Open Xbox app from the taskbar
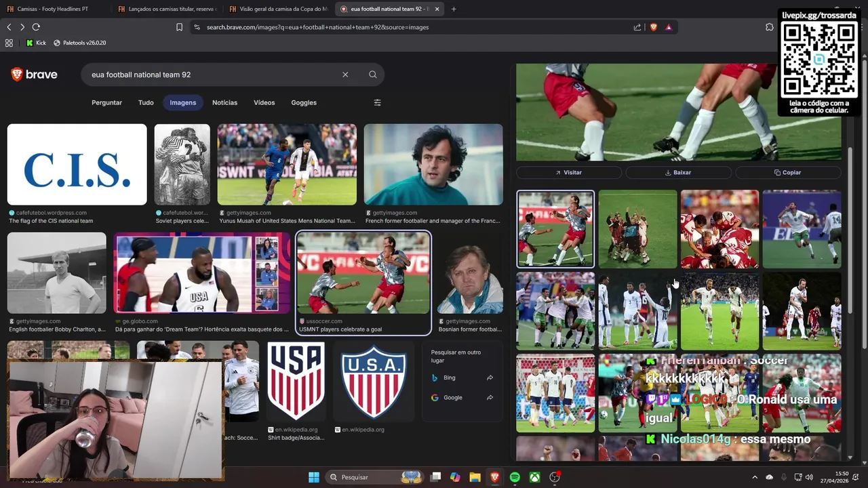This screenshot has height=488, width=868. (535, 477)
